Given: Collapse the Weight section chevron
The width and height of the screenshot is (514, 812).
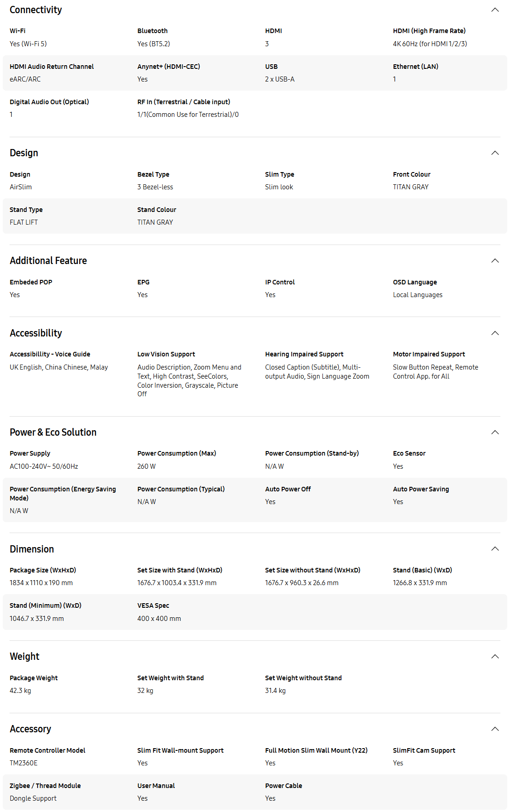Looking at the screenshot, I should (495, 657).
